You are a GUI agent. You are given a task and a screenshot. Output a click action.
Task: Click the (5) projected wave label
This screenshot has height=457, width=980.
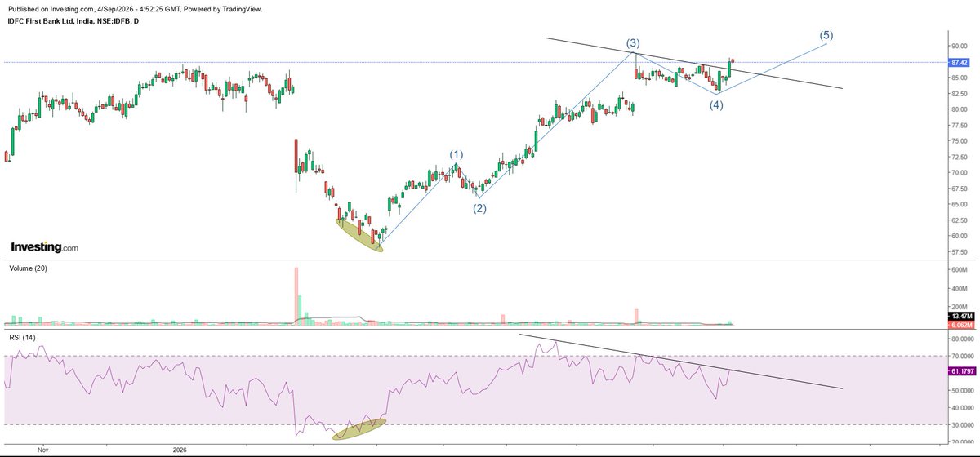826,35
